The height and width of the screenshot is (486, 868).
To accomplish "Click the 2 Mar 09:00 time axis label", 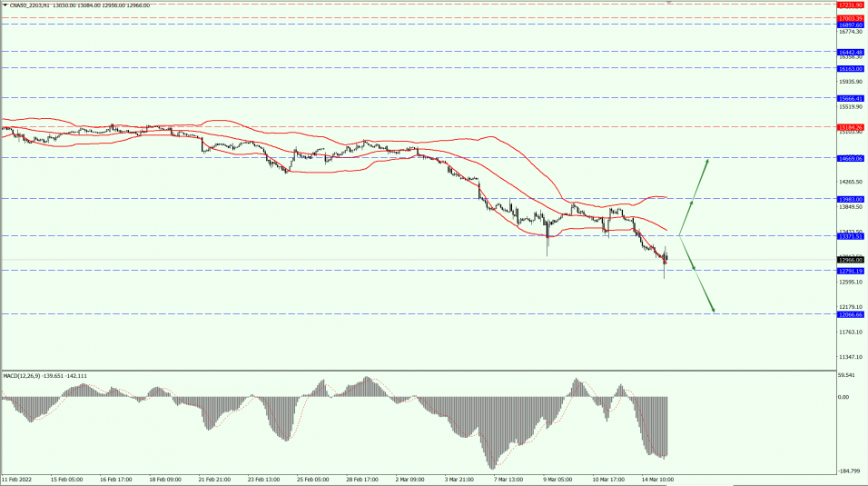I will pos(409,479).
